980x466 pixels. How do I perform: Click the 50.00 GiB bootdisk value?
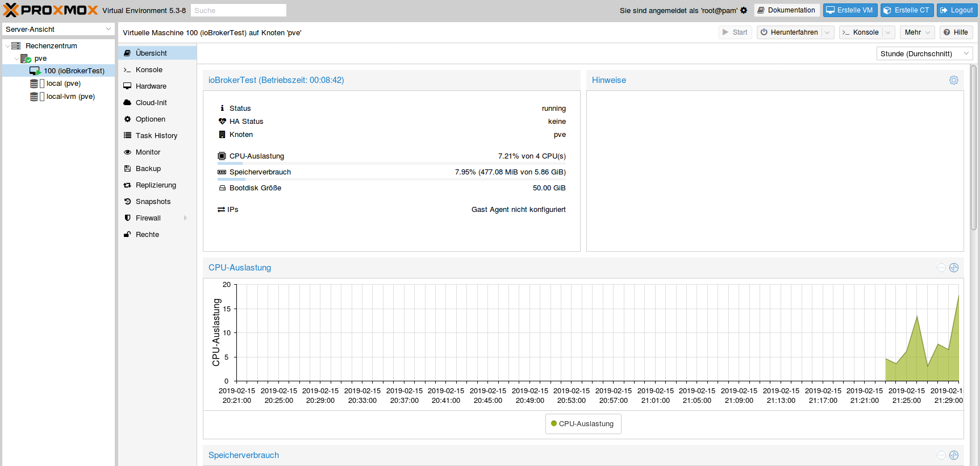coord(549,188)
